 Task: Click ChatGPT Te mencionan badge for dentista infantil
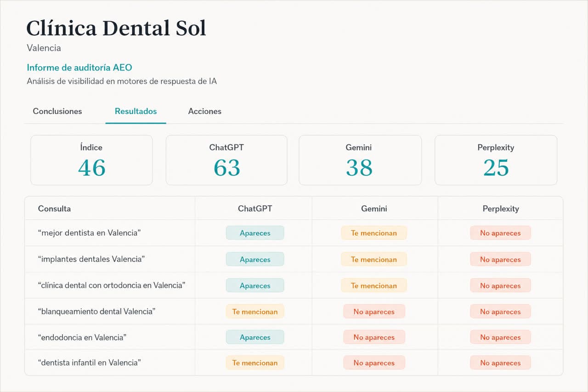click(x=255, y=363)
